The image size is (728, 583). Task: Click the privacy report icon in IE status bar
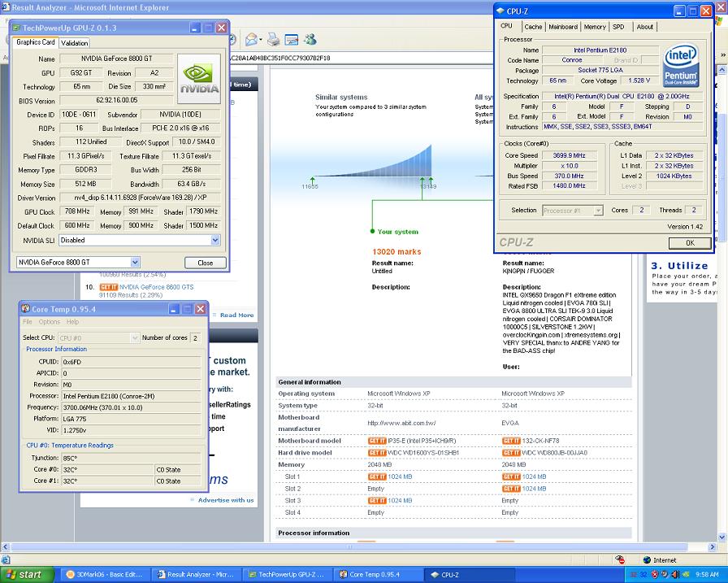pyautogui.click(x=619, y=559)
